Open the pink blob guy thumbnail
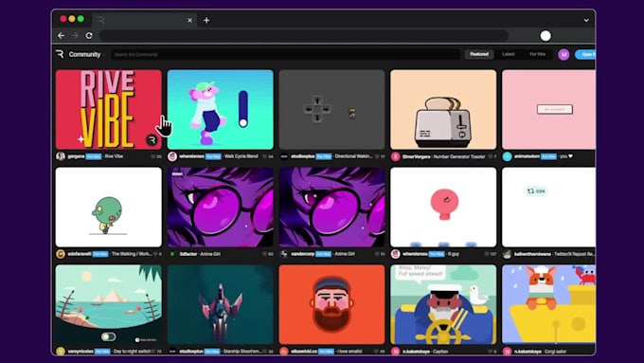The width and height of the screenshot is (644, 363). (x=443, y=208)
